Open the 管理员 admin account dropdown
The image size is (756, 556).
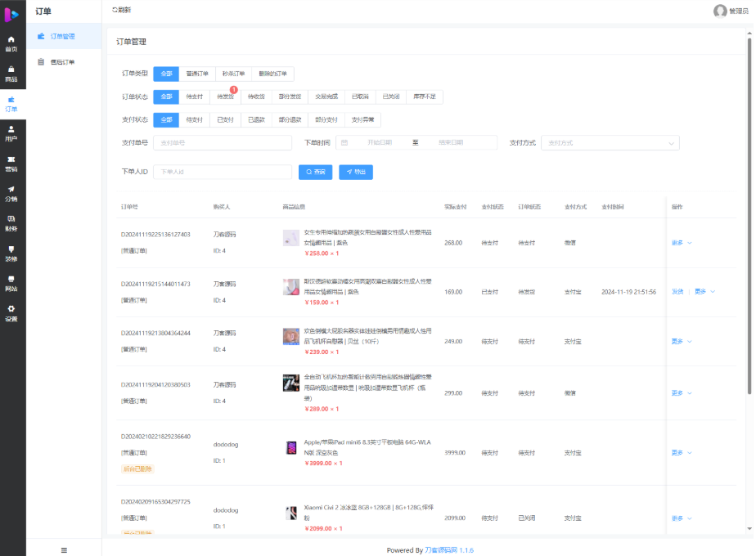pyautogui.click(x=731, y=10)
